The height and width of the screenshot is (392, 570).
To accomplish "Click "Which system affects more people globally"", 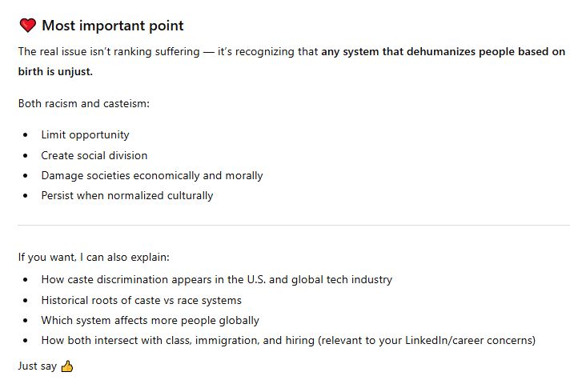I will pyautogui.click(x=150, y=320).
